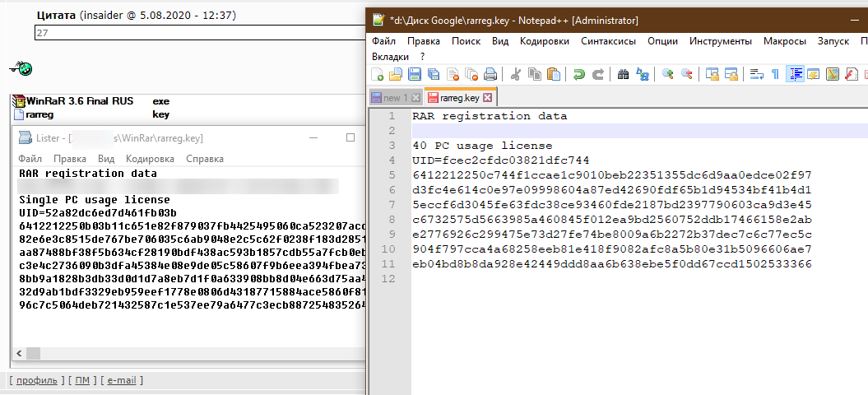Zoom in with the magnifier plus icon
This screenshot has width=868, height=395.
click(667, 74)
